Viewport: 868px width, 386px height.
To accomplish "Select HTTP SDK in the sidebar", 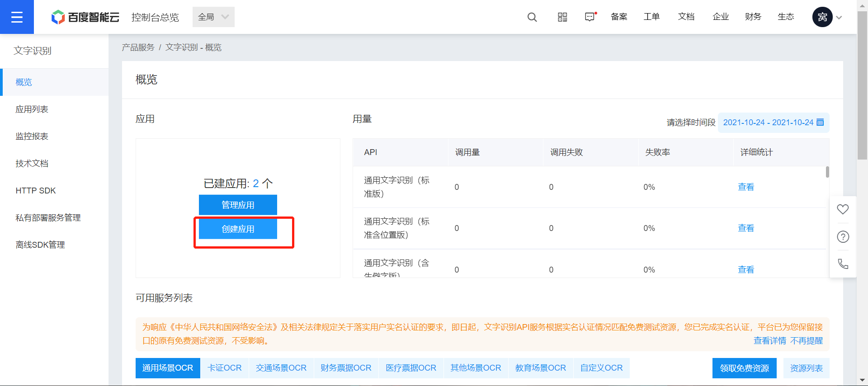I will (55, 191).
